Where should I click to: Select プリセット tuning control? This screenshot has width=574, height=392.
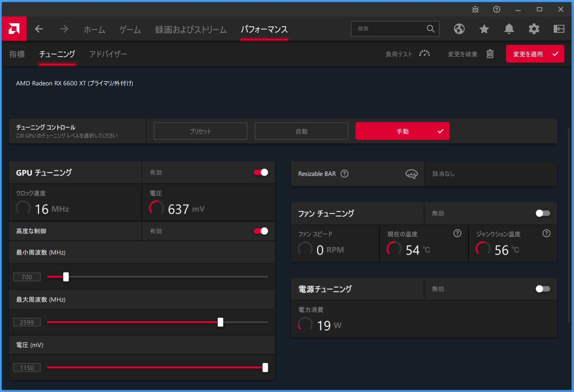pyautogui.click(x=200, y=131)
